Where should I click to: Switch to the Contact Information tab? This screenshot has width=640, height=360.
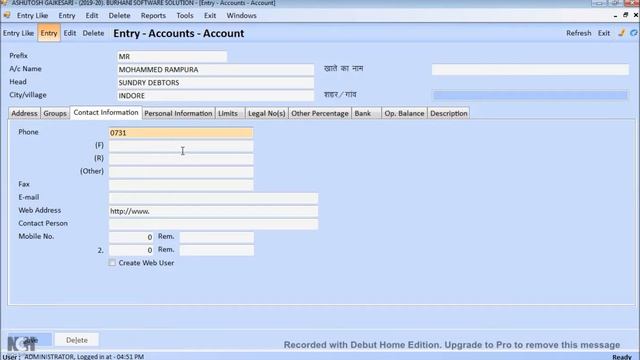coord(106,112)
